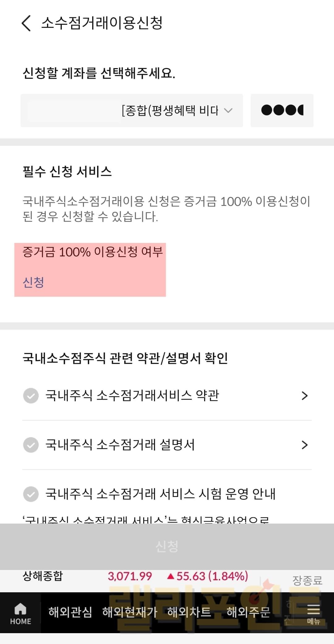The width and height of the screenshot is (334, 644).
Task: Check the 국내주식 소수점거래 설명서 checkbox
Action: coord(31,445)
